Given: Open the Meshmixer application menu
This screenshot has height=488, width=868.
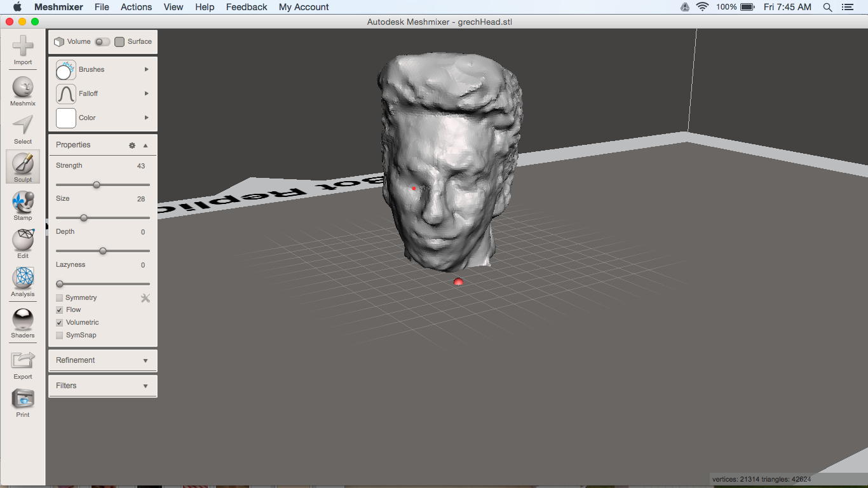Looking at the screenshot, I should click(58, 7).
